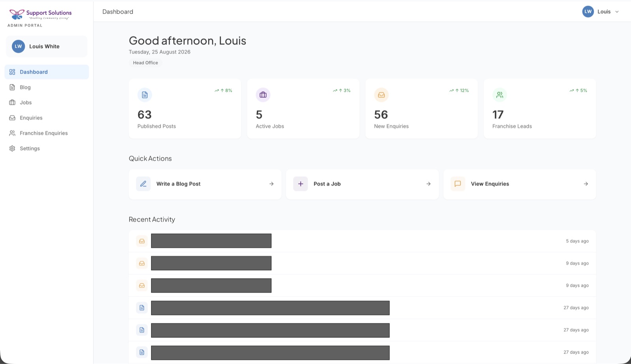Click the "5 days ago" activity timestamp
Screen dimensions: 631x364
(x=577, y=241)
